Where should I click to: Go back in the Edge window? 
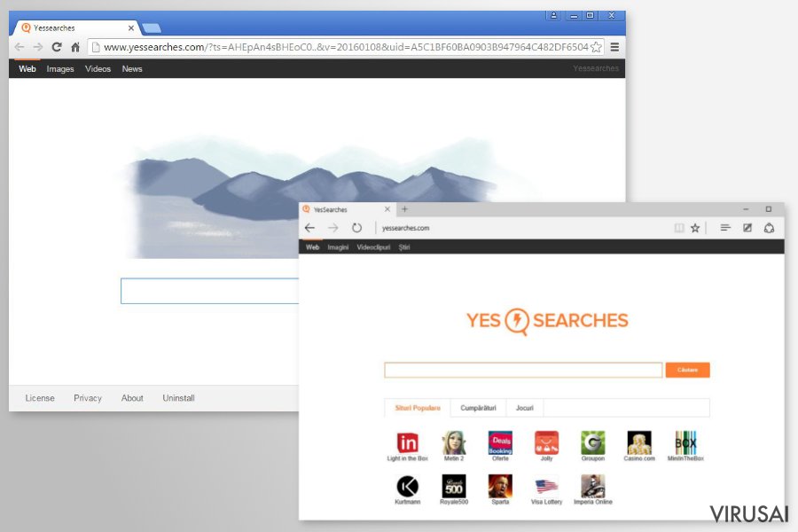coord(310,228)
